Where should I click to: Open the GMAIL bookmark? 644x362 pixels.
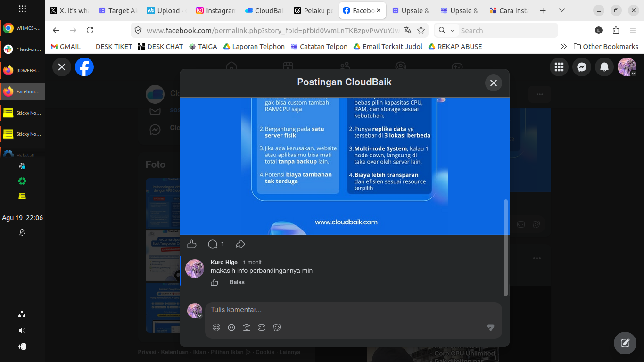point(66,47)
